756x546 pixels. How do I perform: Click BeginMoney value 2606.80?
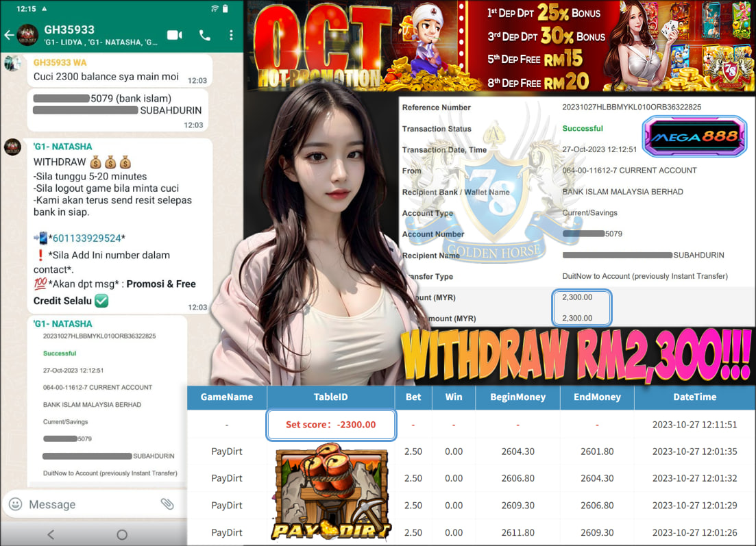pyautogui.click(x=517, y=479)
